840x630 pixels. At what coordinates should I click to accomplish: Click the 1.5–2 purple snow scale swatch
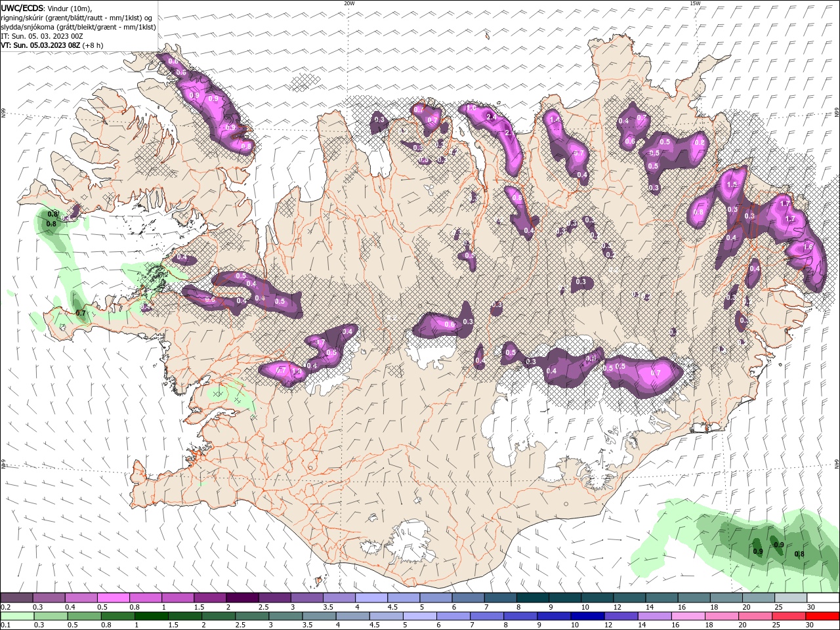click(210, 598)
